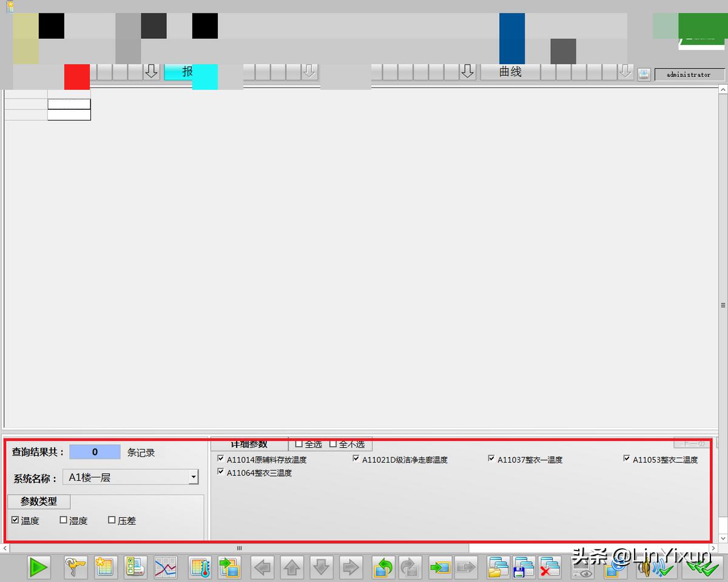Uncheck A11021D级洁净走廊温度 checkbox
Viewport: 728px width, 582px height.
pyautogui.click(x=356, y=459)
